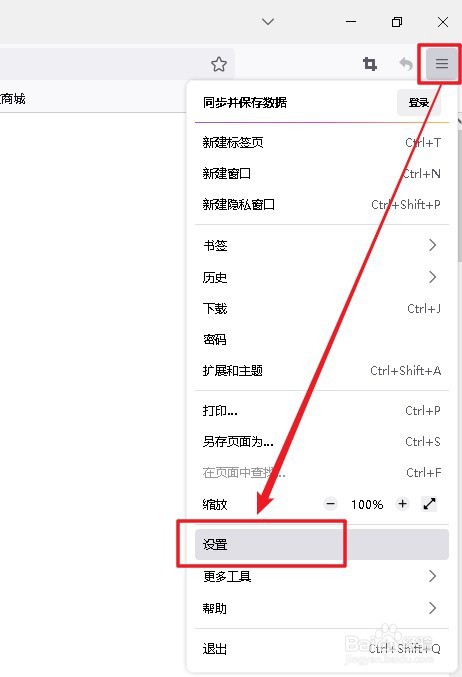The image size is (462, 677).
Task: Click the screenshot crop tool icon
Action: 370,64
